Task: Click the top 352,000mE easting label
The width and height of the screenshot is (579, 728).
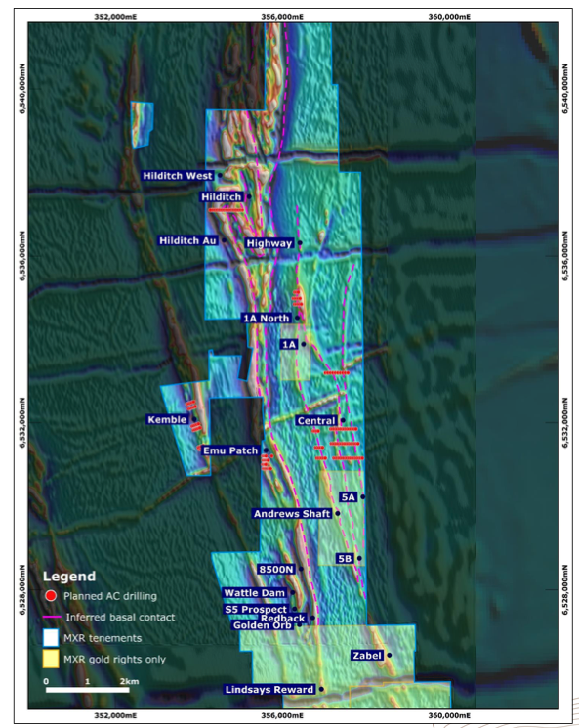Action: (x=115, y=17)
